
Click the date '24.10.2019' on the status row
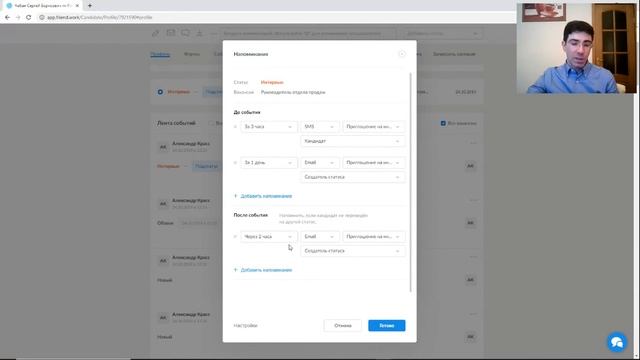466,92
